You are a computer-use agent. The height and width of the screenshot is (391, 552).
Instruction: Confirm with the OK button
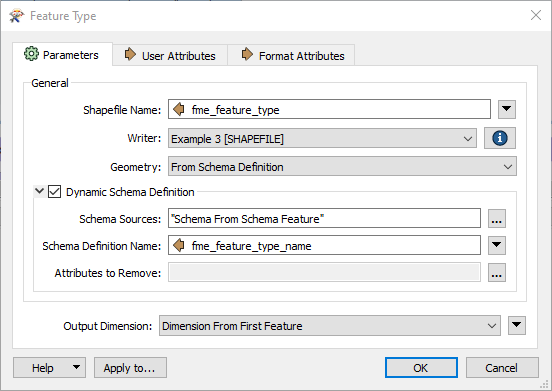tap(421, 368)
